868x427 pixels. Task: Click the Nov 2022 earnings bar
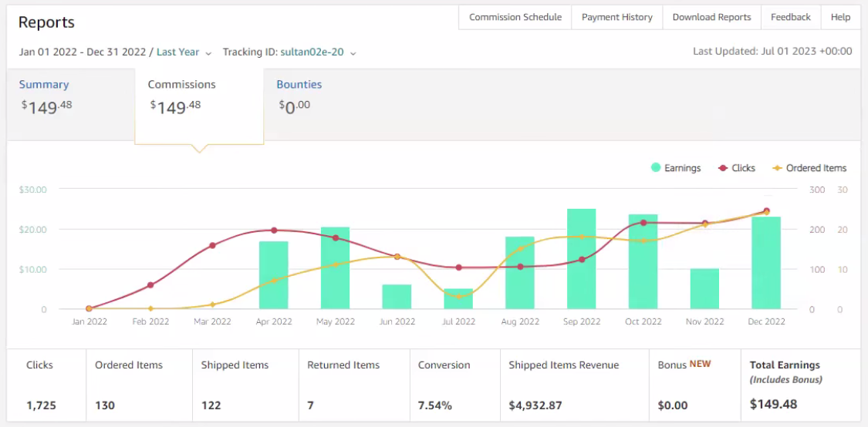click(704, 289)
